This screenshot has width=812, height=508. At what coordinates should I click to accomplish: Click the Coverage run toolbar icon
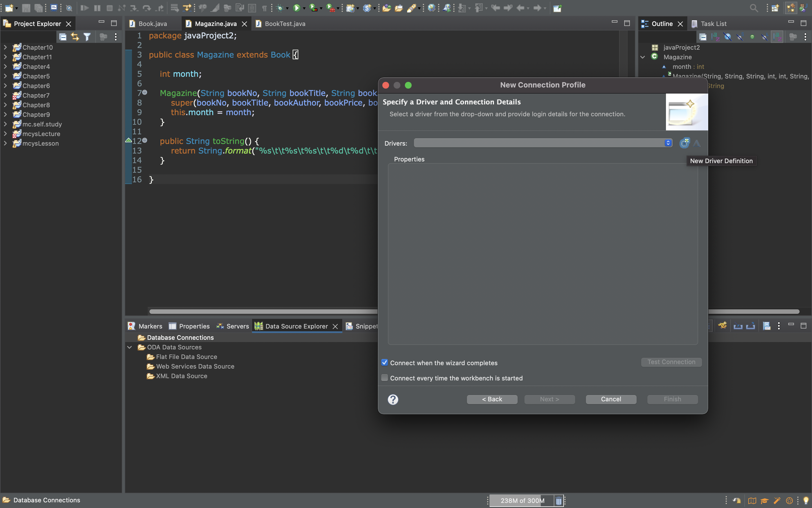(313, 8)
